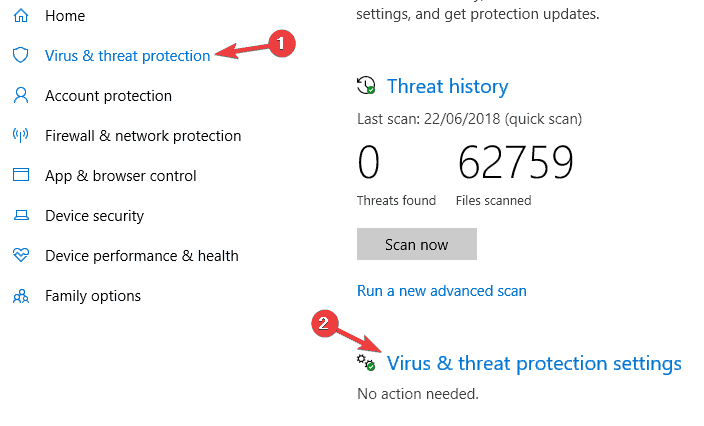Select Virus & threat protection menu item
This screenshot has height=426, width=704.
[127, 56]
